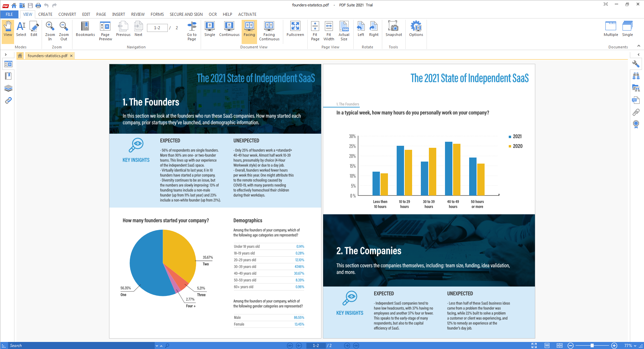Viewport: 644px width, 349px height.
Task: Adjust the zoom slider in the status bar
Action: 592,345
